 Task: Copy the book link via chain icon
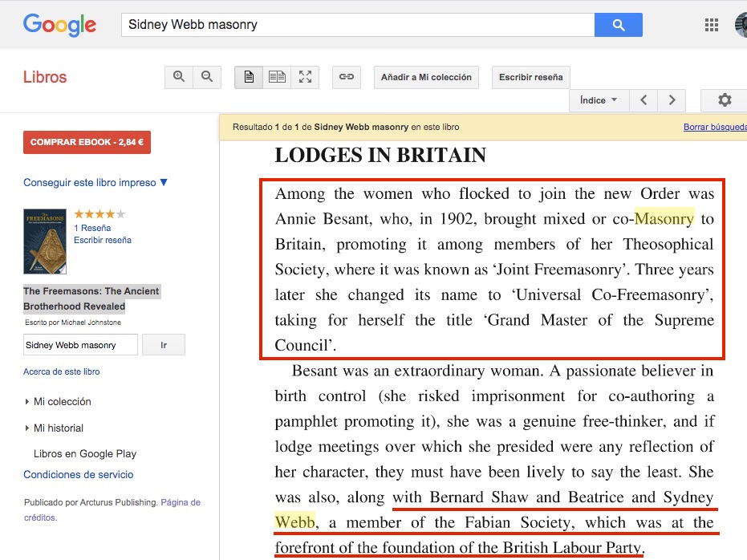[x=347, y=77]
